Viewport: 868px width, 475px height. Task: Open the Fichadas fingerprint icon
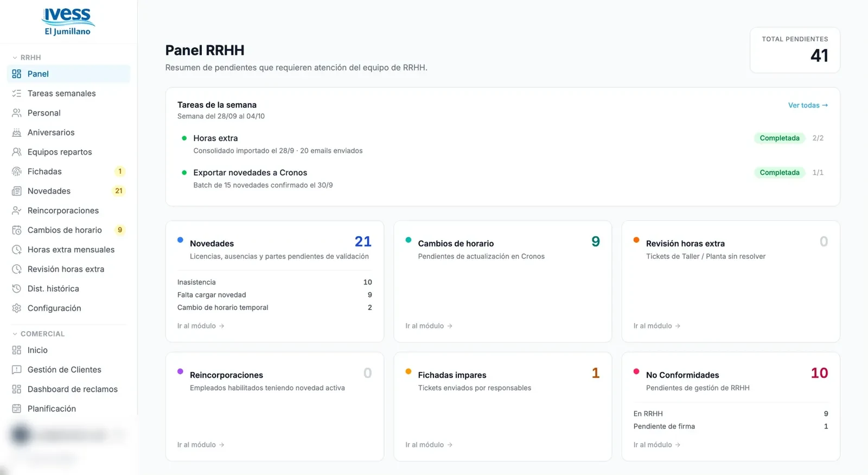pyautogui.click(x=17, y=172)
